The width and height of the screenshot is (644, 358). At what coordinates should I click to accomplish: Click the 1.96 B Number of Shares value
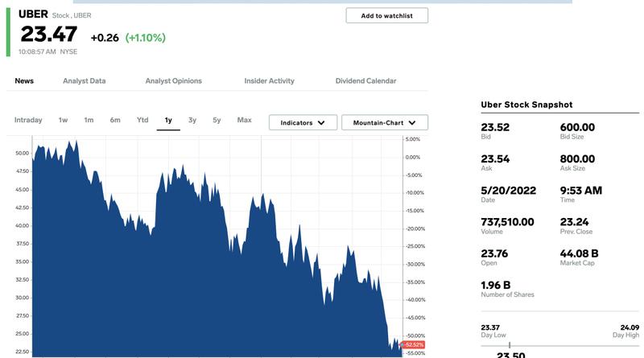tap(496, 286)
